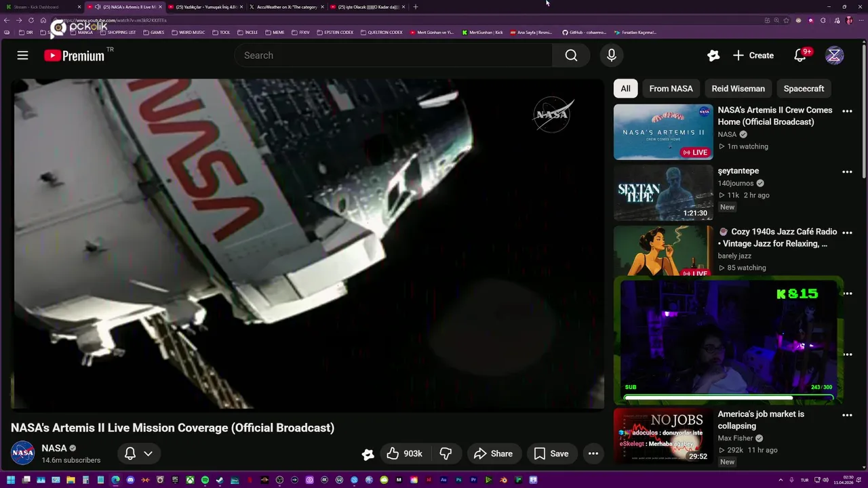The height and width of the screenshot is (488, 868).
Task: Open options for Artemis II Crew Comes Home
Action: pyautogui.click(x=847, y=111)
